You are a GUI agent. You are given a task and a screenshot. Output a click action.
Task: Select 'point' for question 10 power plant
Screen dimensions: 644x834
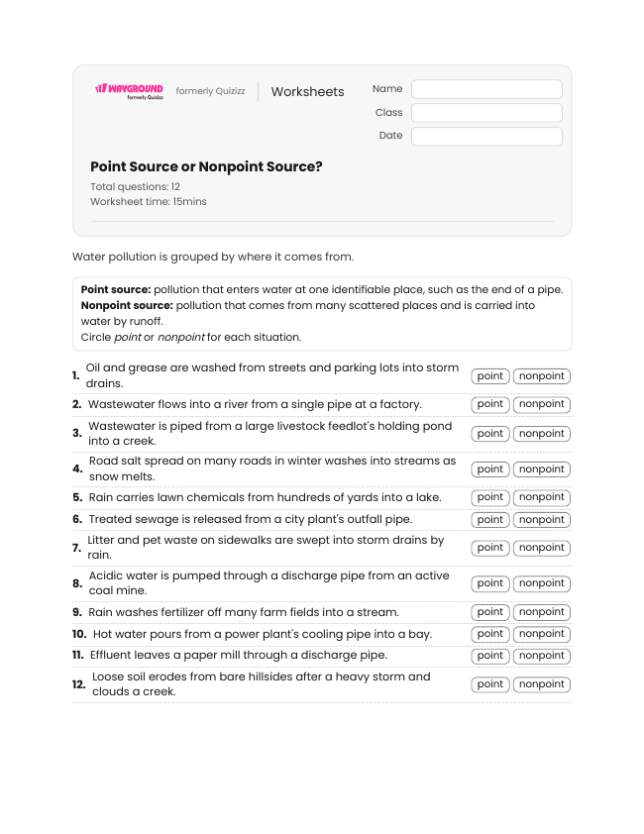tap(490, 634)
